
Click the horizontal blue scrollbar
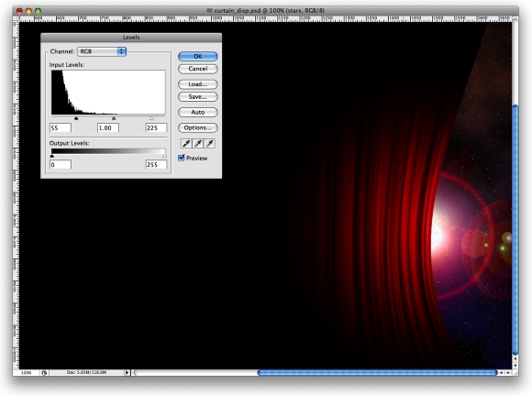coord(377,372)
